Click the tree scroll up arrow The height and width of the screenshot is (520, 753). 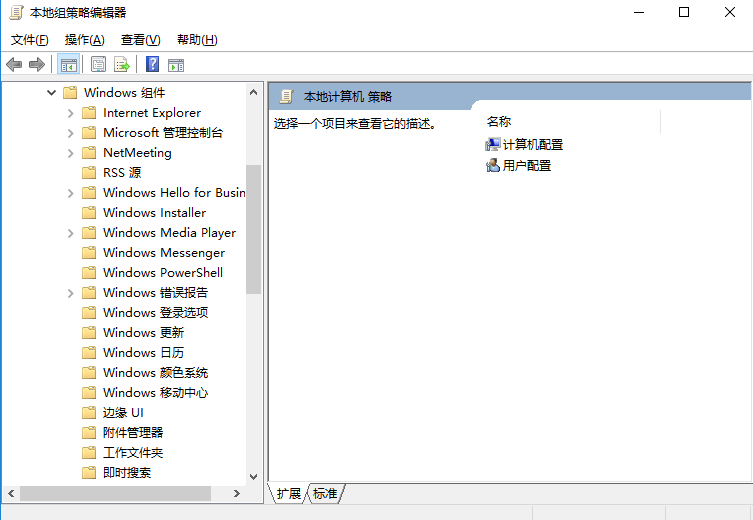pyautogui.click(x=254, y=92)
